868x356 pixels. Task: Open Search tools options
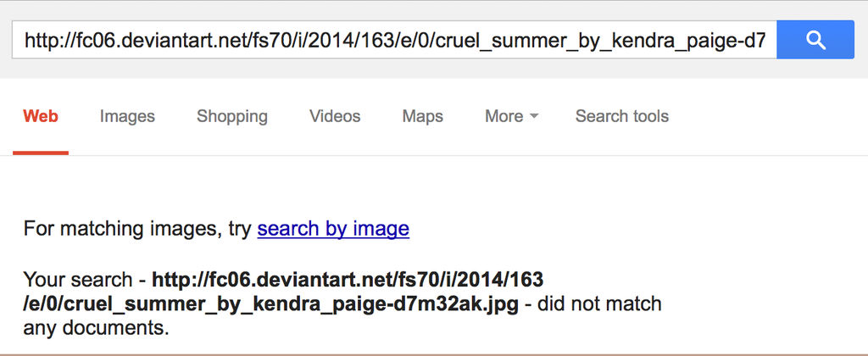click(x=621, y=116)
